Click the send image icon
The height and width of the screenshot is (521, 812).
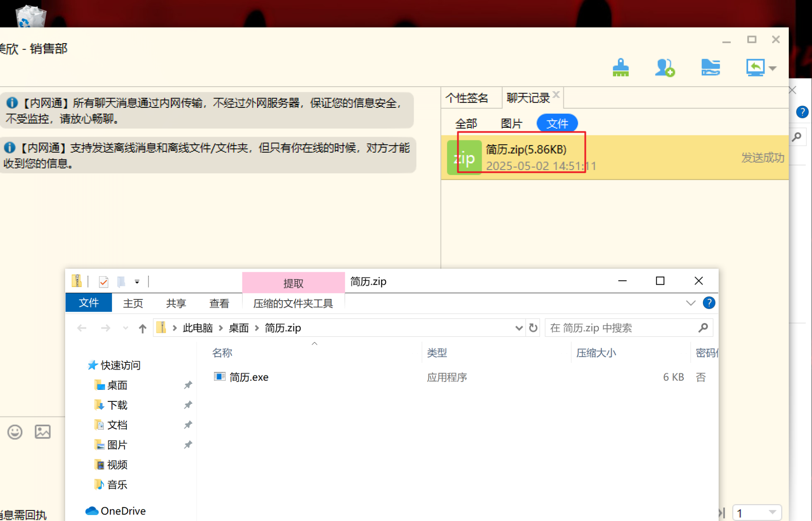(43, 432)
